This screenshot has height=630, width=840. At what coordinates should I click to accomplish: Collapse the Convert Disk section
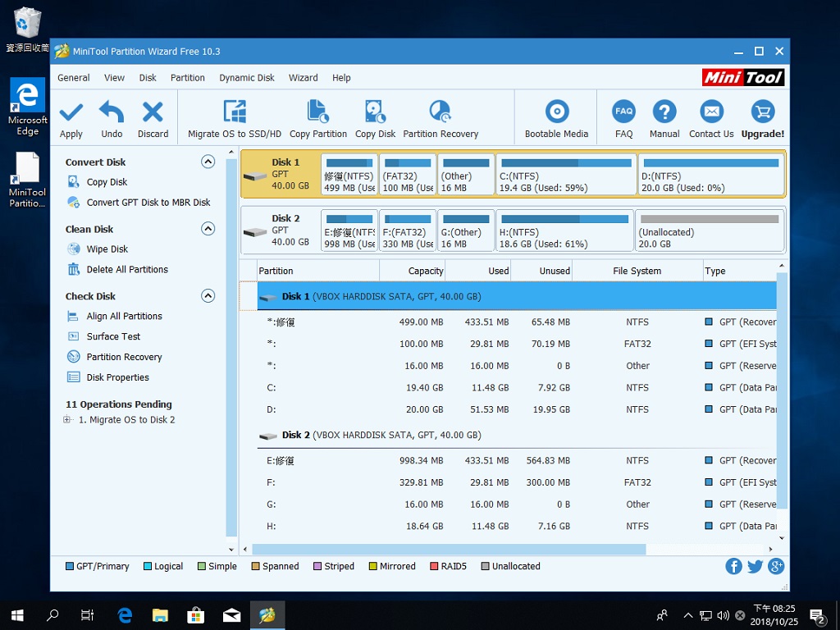point(208,162)
